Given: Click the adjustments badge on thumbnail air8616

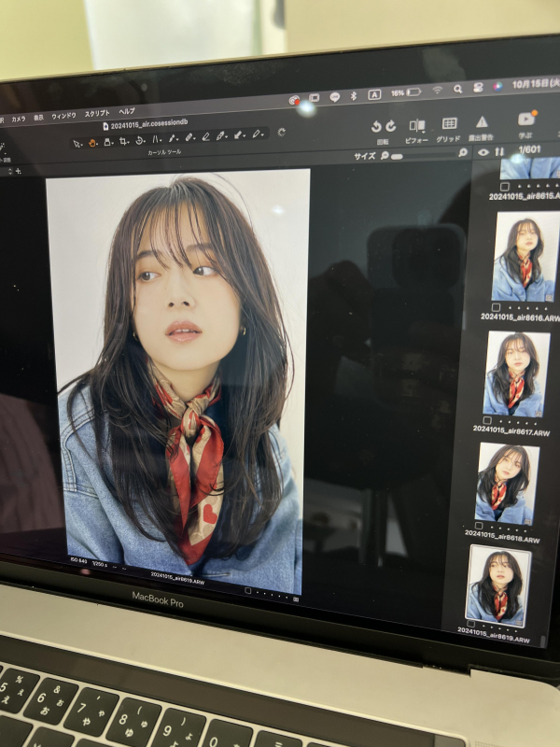Looking at the screenshot, I should 549,298.
